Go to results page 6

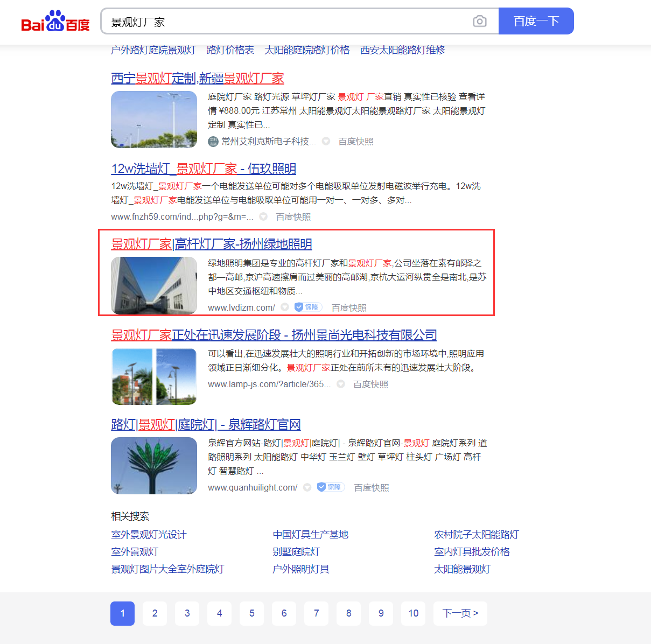click(x=284, y=613)
